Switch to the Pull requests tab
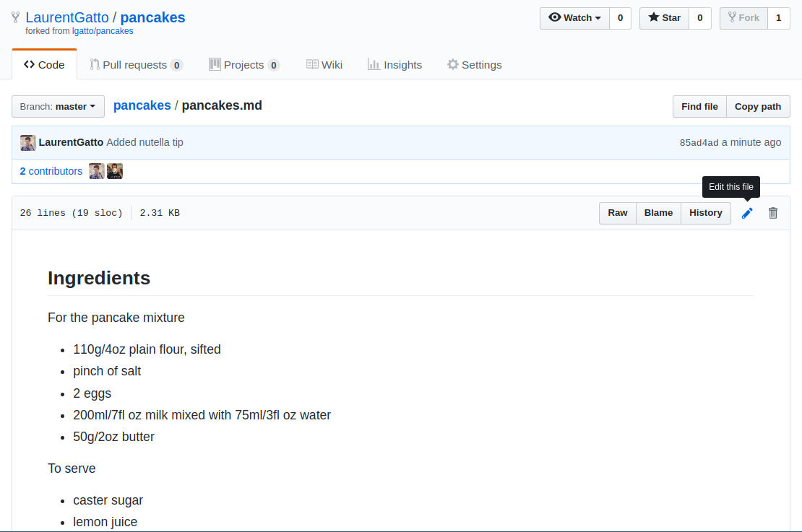This screenshot has width=802, height=532. pos(136,64)
